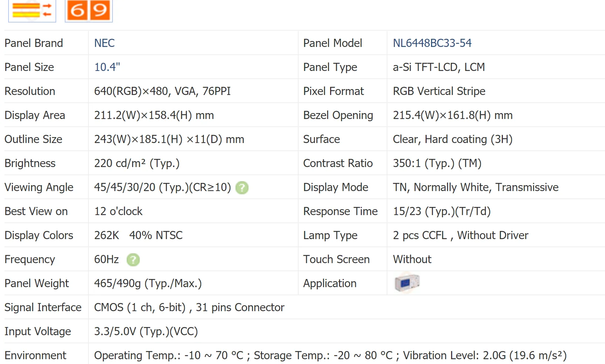Open the NL6448BC33-54 panel model link
This screenshot has width=605, height=364.
[x=432, y=43]
